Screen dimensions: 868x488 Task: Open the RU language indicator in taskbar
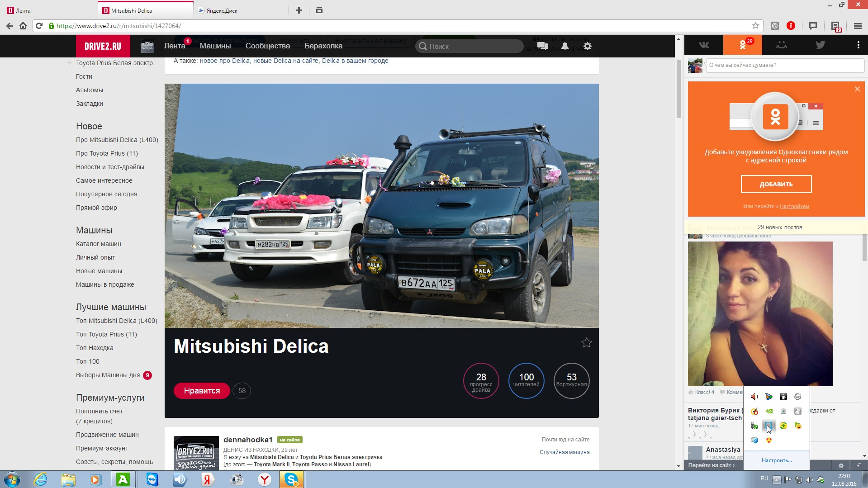point(764,479)
